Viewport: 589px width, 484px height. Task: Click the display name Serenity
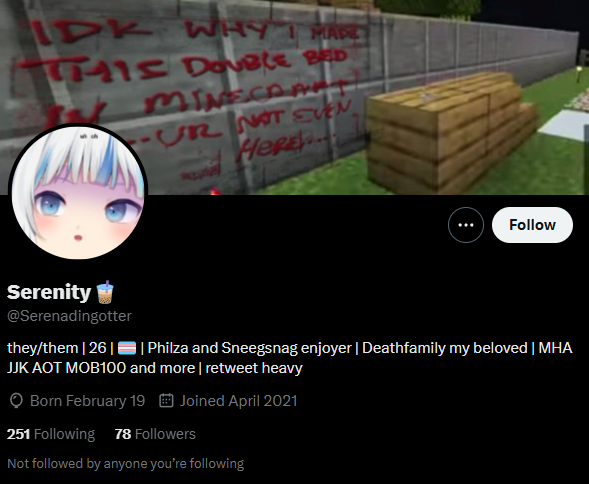pos(49,292)
